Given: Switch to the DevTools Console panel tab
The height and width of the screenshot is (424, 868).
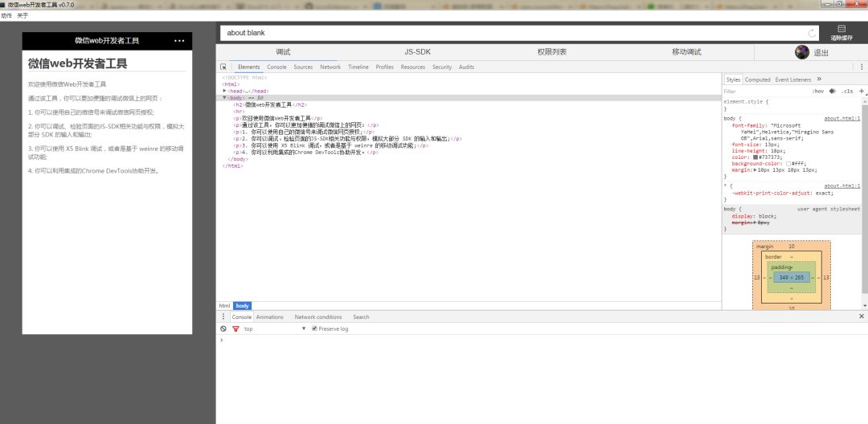Looking at the screenshot, I should [276, 67].
